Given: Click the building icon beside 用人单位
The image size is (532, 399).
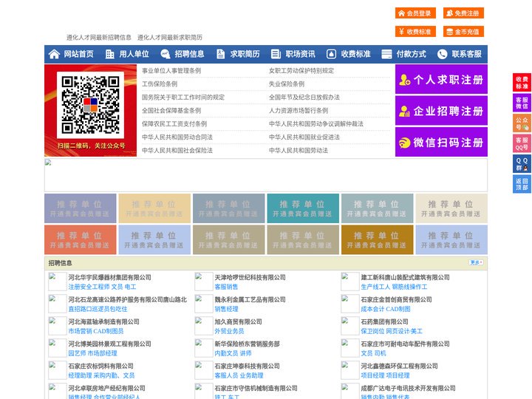Looking at the screenshot, I should pyautogui.click(x=109, y=54).
